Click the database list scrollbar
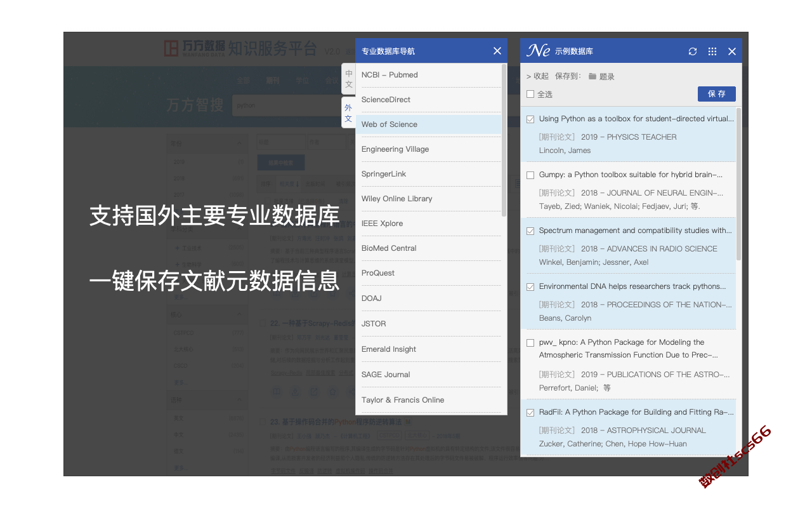The image size is (812, 508). (x=504, y=140)
